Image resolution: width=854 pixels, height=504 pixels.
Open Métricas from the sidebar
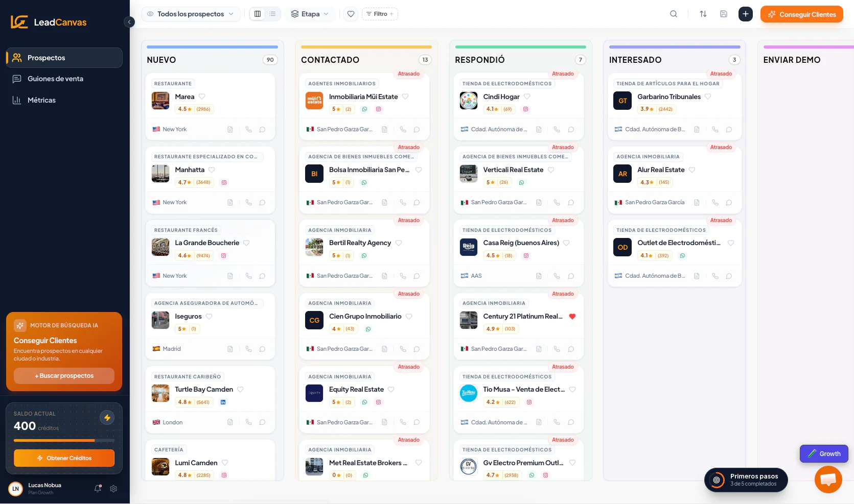pos(41,100)
